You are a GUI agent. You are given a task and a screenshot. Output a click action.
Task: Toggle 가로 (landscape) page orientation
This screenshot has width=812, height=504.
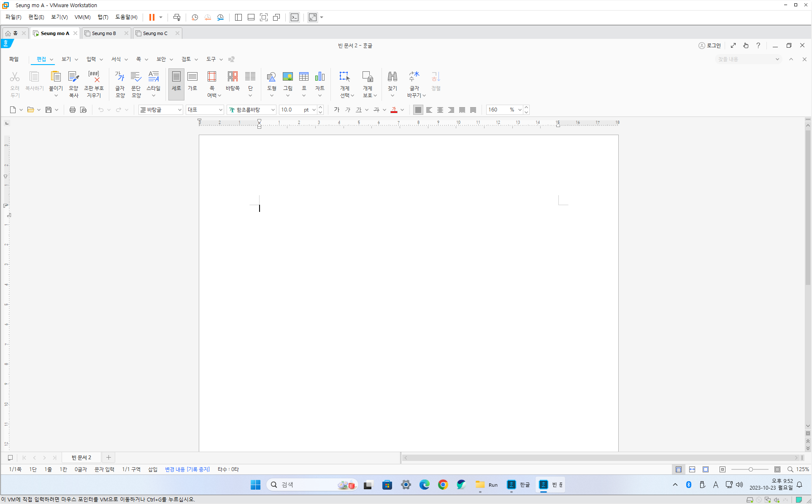192,77
